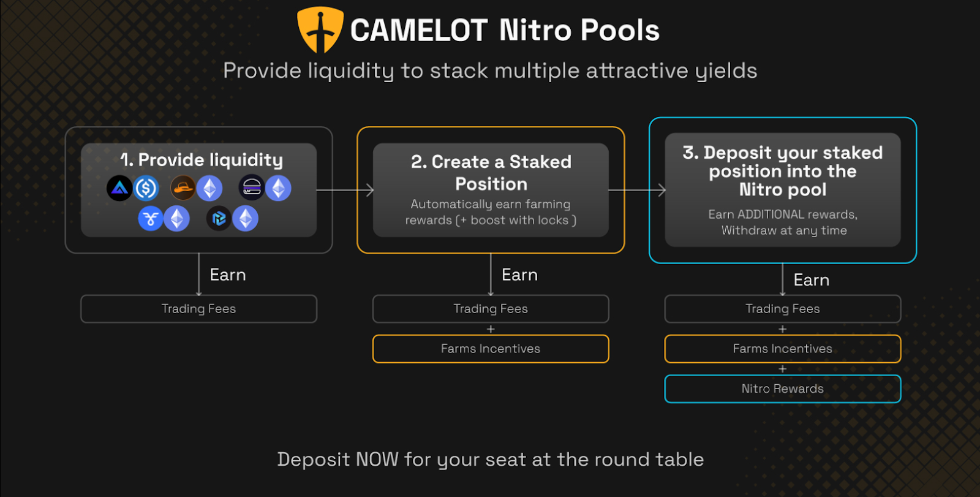This screenshot has width=980, height=497.
Task: Click the Ethereum icon beside the hat token
Action: [209, 188]
